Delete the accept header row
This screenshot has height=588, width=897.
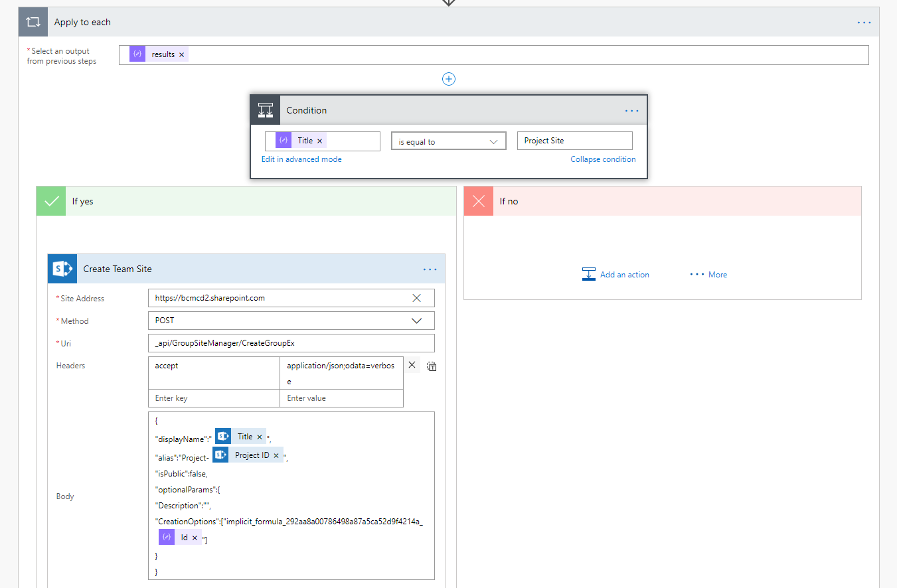(412, 365)
